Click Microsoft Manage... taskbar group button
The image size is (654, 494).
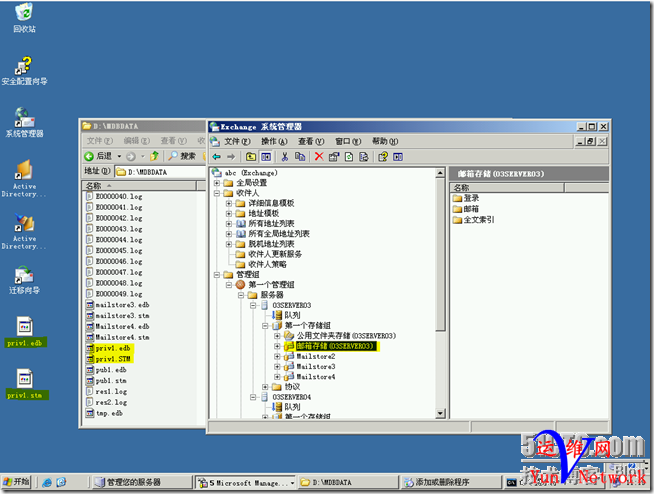tap(246, 482)
